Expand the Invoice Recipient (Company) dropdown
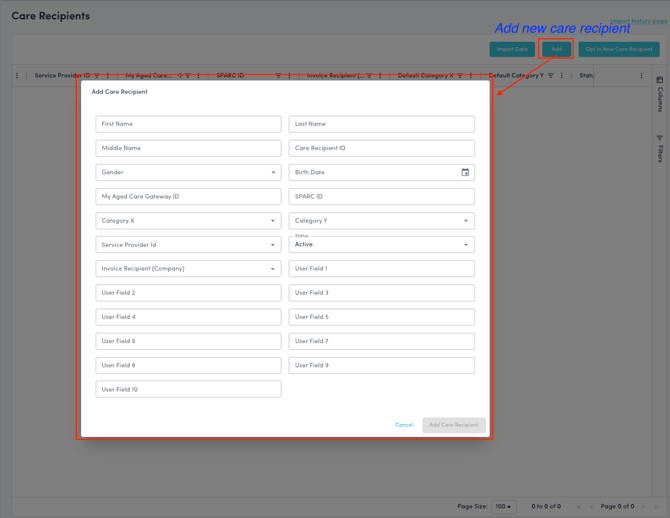 (x=188, y=269)
